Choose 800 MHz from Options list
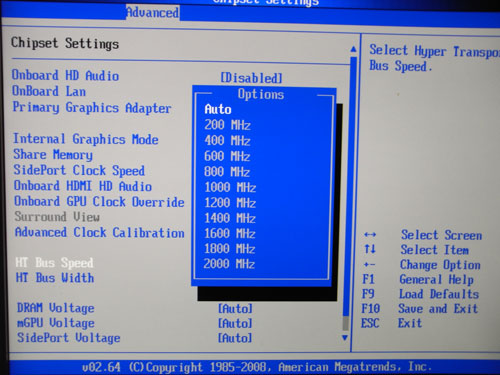Screen dimensions: 500x375 [x=227, y=172]
